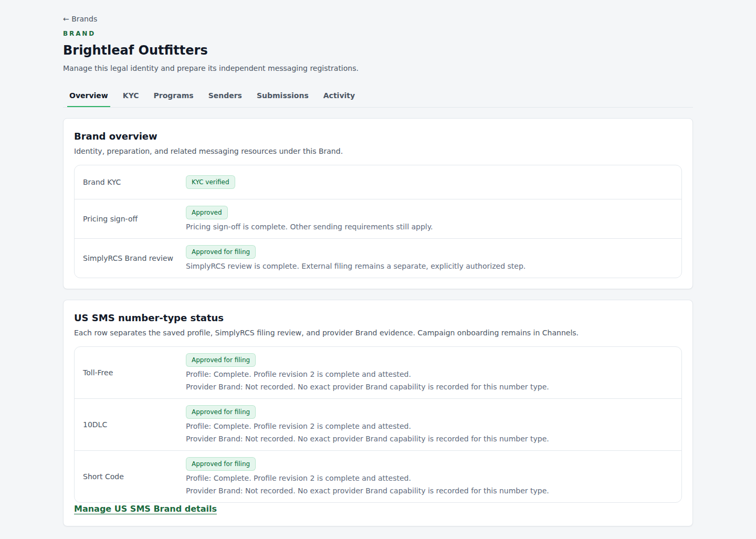Click the Pricing sign-off label

tap(110, 219)
